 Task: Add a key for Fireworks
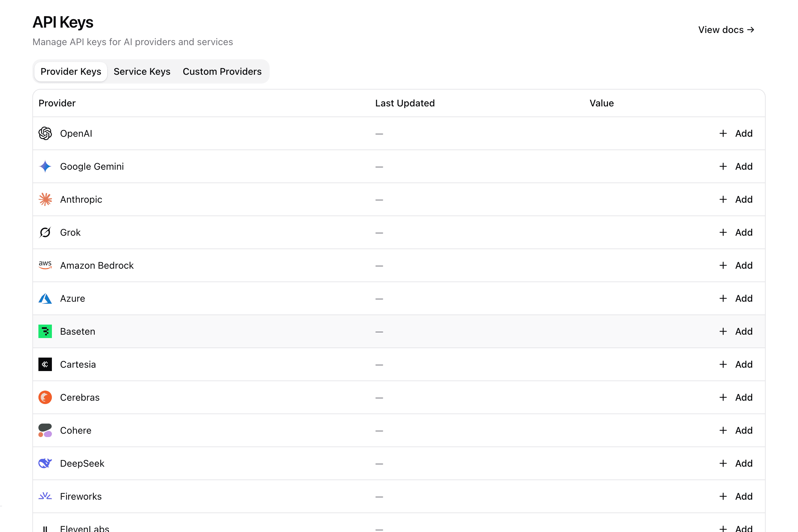(x=736, y=496)
